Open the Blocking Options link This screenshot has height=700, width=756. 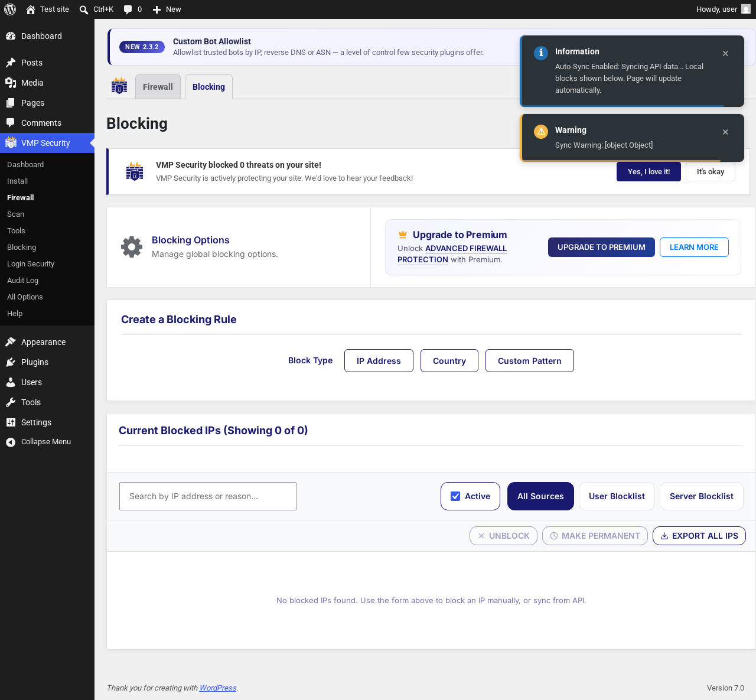click(190, 240)
